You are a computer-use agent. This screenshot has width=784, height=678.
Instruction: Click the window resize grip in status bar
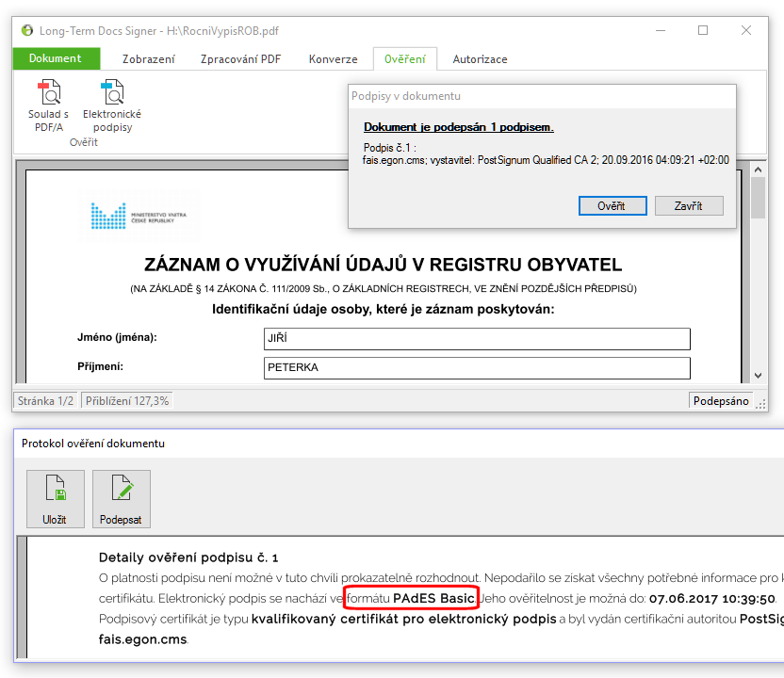click(x=760, y=405)
